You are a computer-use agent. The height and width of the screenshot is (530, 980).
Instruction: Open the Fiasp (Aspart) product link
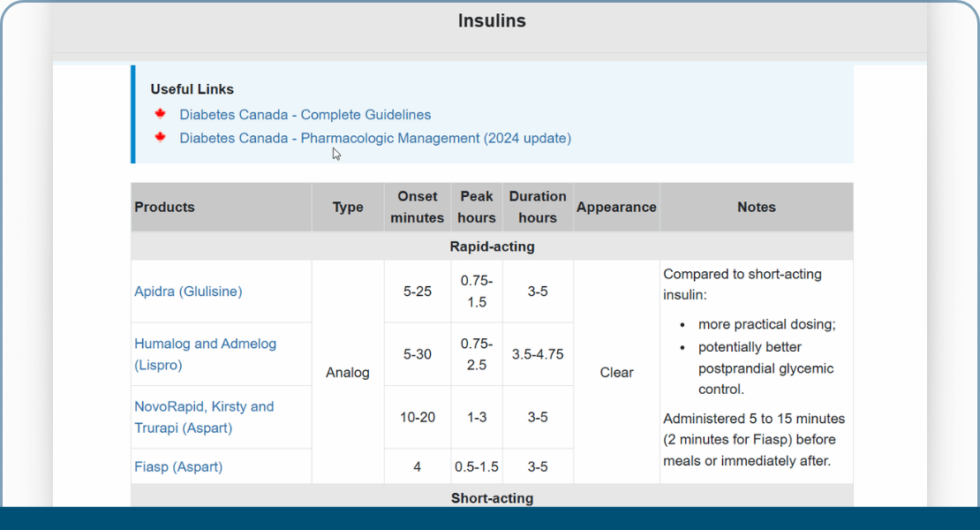pyautogui.click(x=178, y=466)
